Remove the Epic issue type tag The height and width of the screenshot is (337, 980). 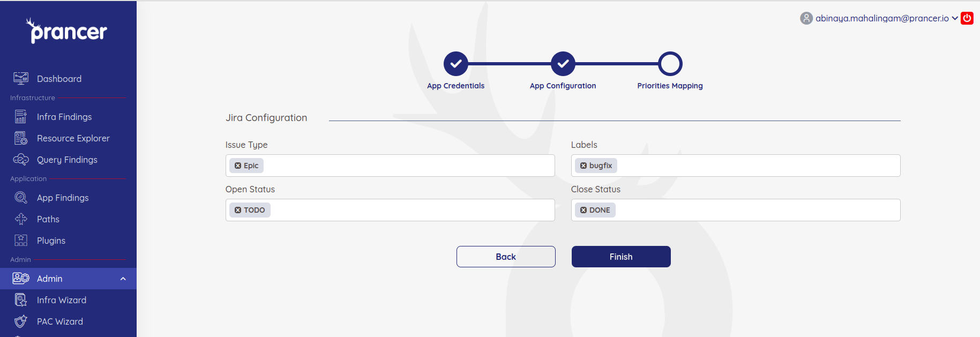coord(238,166)
